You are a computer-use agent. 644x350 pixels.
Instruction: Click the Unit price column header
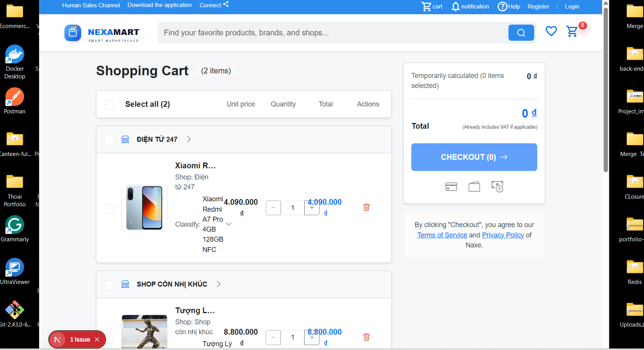[241, 104]
